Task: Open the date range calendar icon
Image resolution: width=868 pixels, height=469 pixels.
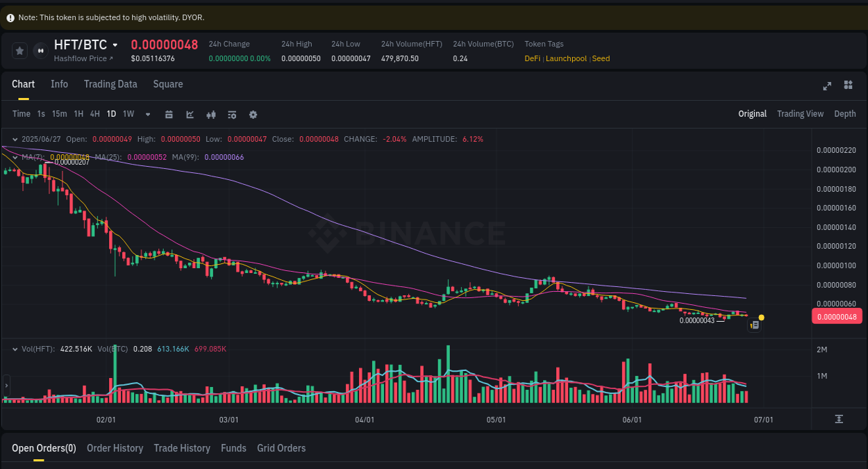Action: (169, 114)
